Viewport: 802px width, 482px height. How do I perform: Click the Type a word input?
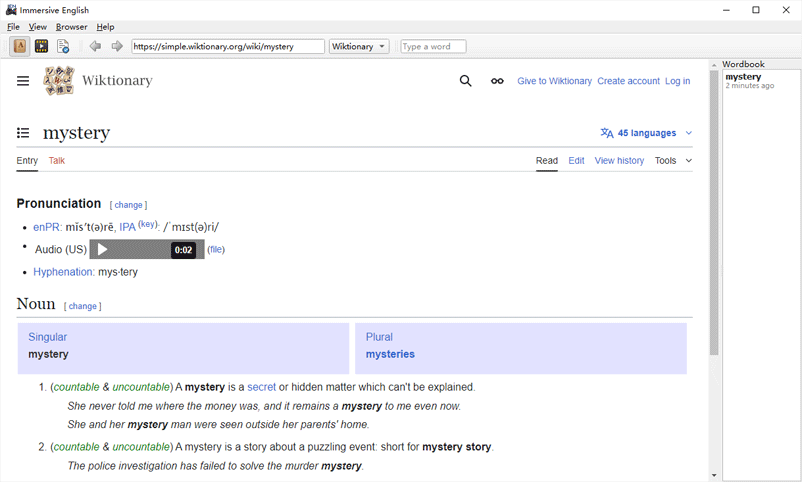click(433, 47)
